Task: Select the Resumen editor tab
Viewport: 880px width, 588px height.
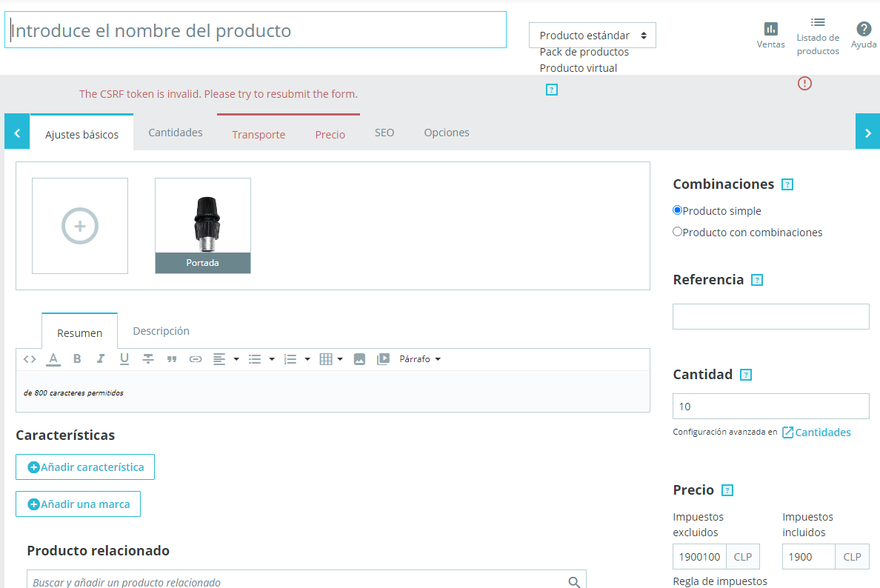Action: pos(80,333)
